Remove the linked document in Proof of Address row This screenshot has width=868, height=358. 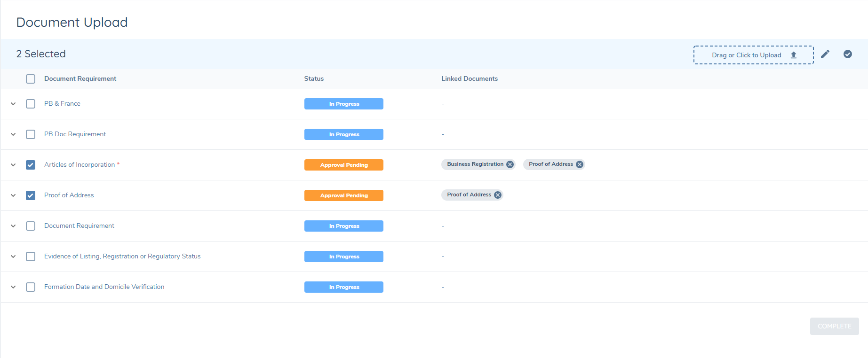click(497, 195)
